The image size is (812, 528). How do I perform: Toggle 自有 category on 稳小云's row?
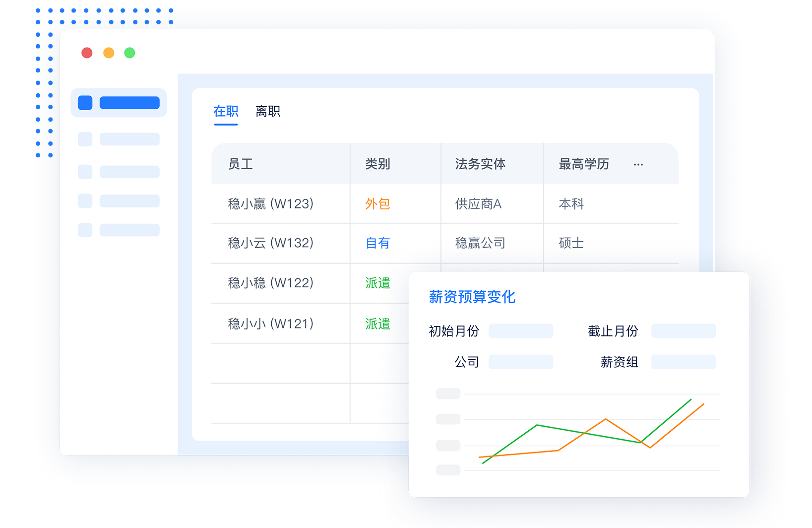377,243
